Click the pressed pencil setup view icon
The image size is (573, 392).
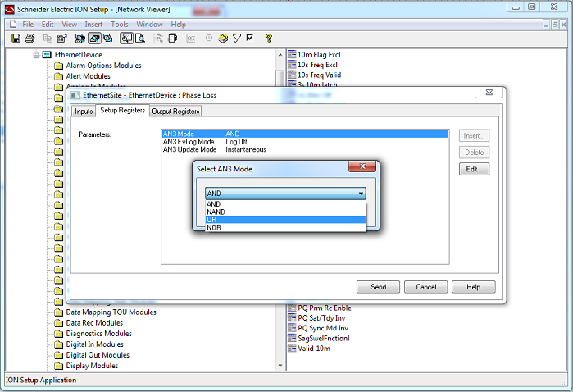point(94,38)
